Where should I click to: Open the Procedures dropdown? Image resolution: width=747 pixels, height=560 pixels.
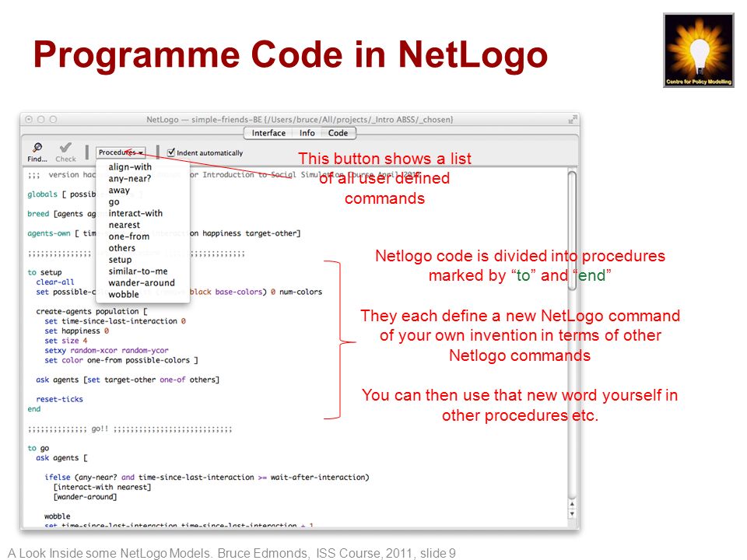click(x=121, y=152)
